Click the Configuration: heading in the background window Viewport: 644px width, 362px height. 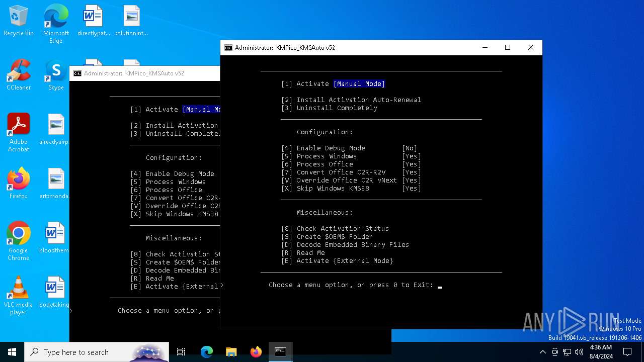[174, 158]
